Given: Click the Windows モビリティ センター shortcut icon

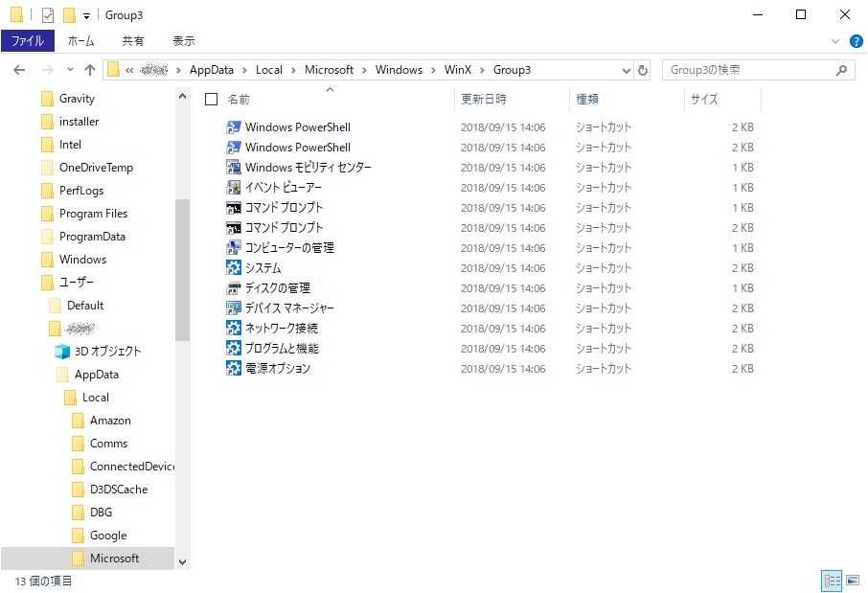Looking at the screenshot, I should pos(234,168).
